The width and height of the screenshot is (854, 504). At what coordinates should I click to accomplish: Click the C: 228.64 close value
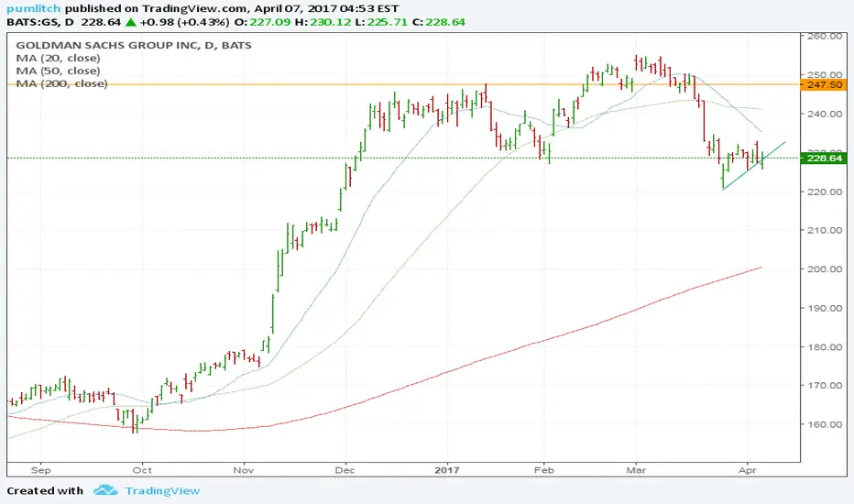[x=438, y=22]
